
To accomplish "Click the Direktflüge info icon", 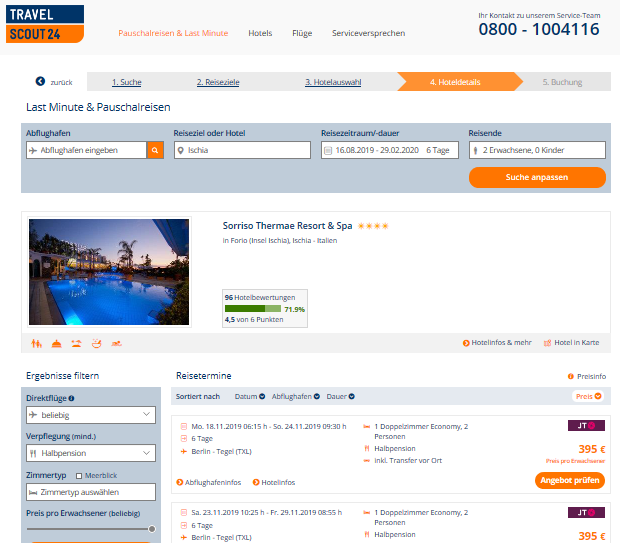I will click(71, 398).
